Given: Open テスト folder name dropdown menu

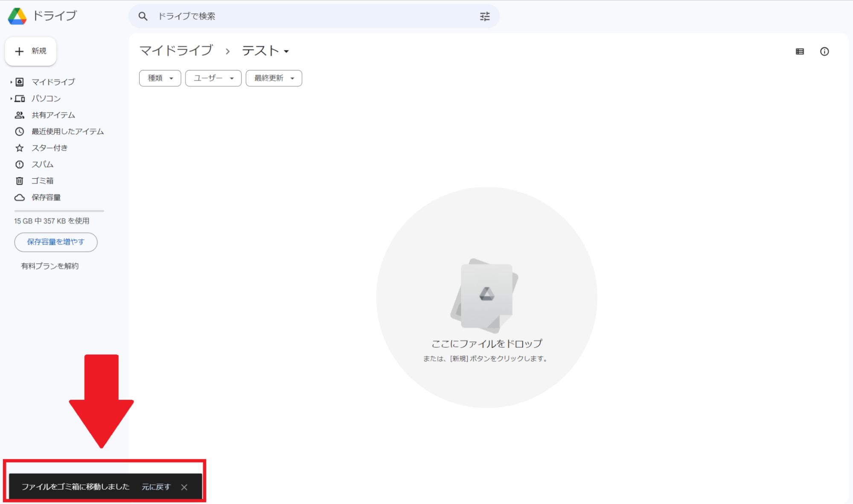Looking at the screenshot, I should tap(265, 51).
